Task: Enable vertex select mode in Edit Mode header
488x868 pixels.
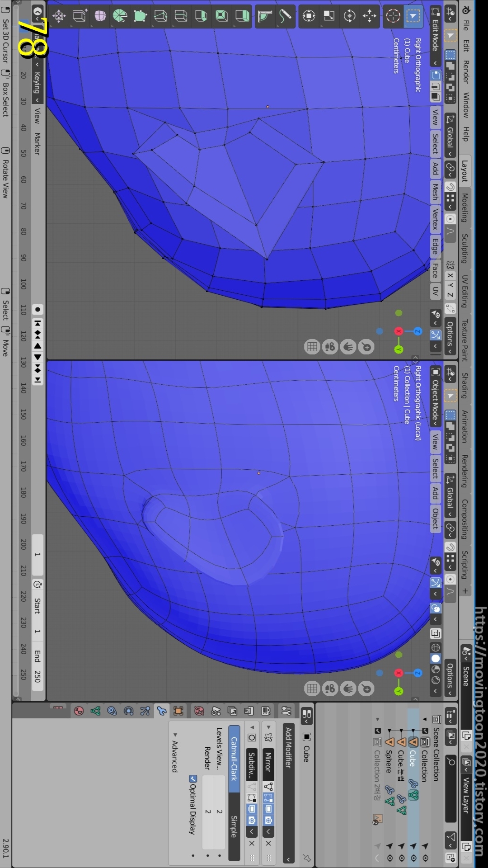Action: tap(435, 75)
